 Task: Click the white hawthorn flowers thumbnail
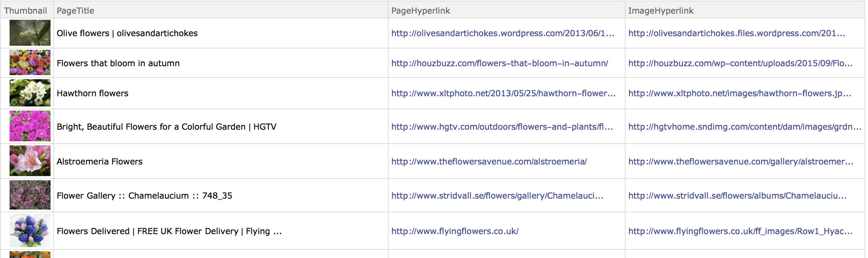(30, 93)
